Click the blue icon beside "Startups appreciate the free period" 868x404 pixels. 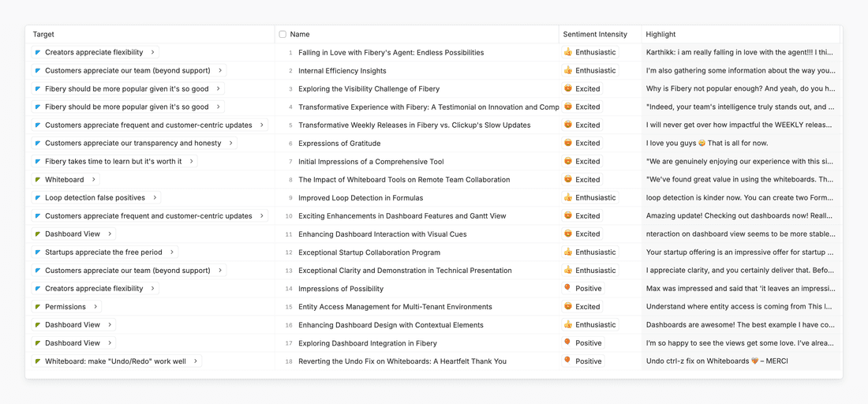coord(38,252)
